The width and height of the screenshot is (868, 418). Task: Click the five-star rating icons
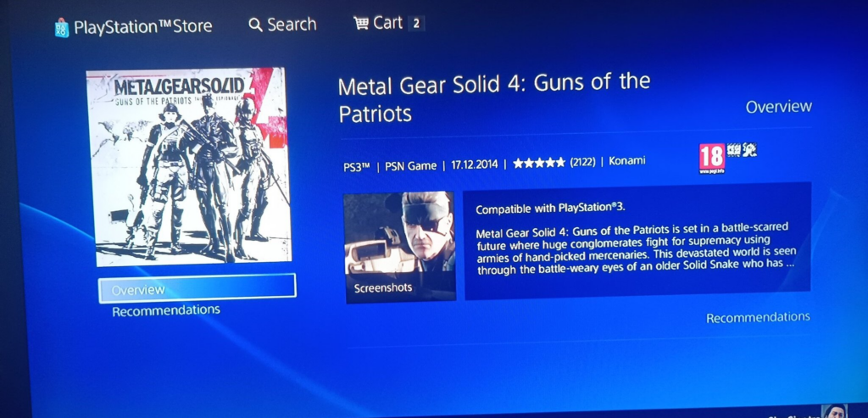point(538,163)
